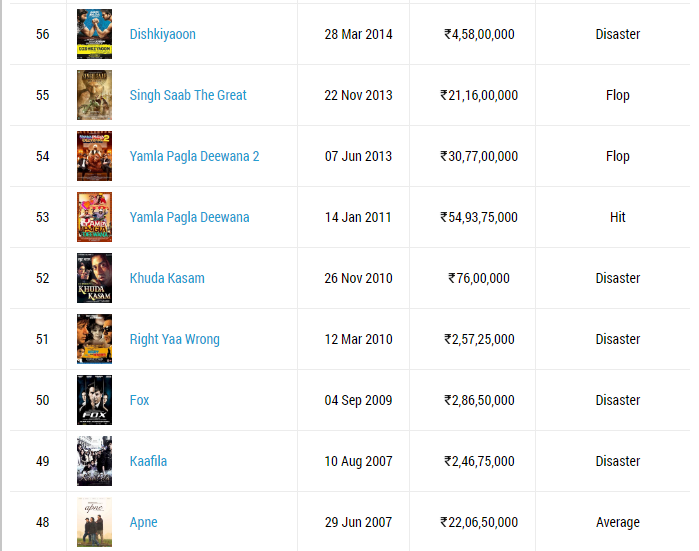Open the Apne movie link
The height and width of the screenshot is (551, 699).
143,522
